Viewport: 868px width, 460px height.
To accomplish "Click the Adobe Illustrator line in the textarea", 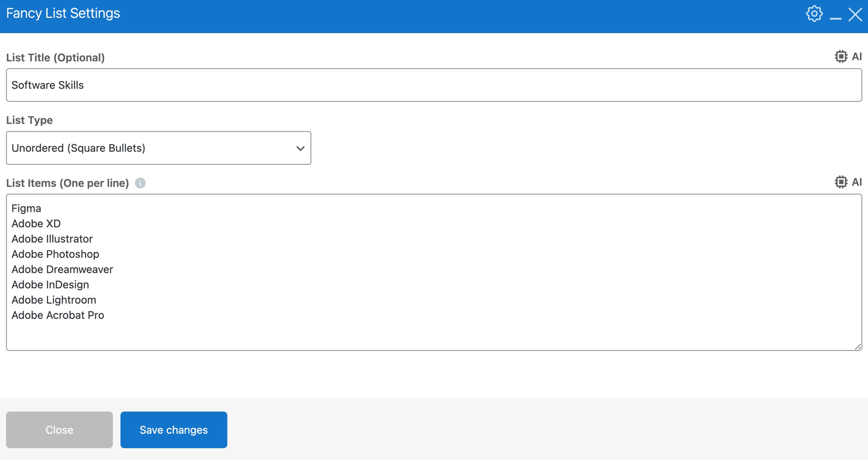I will [52, 239].
